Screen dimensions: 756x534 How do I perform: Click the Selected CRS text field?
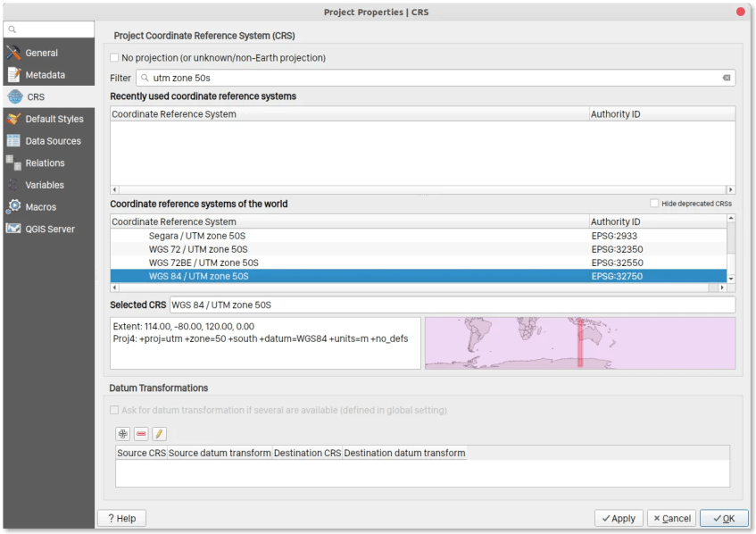(453, 305)
